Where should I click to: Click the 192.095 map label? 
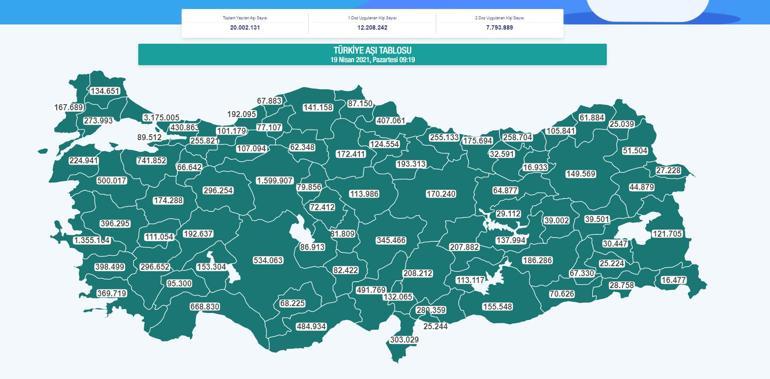click(242, 114)
